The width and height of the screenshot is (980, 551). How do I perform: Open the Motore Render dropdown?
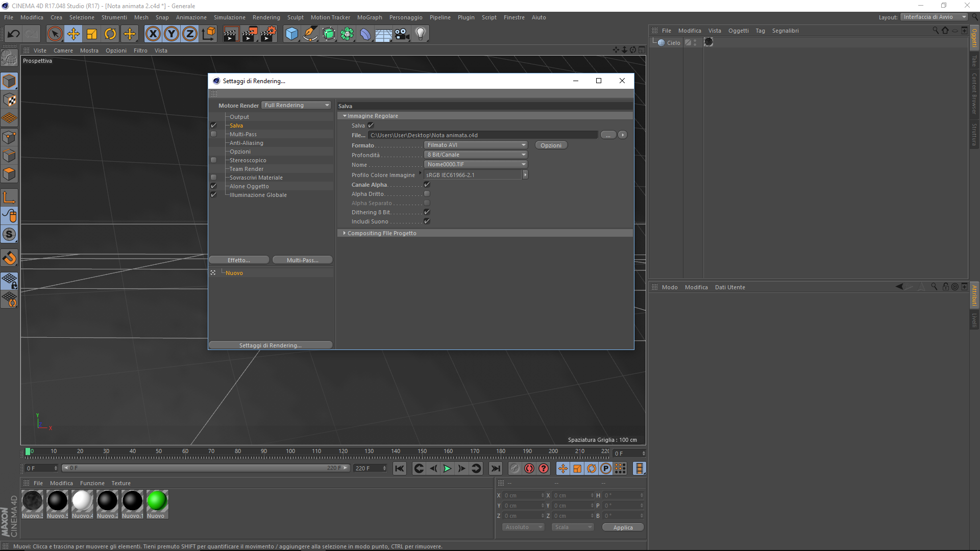tap(297, 105)
